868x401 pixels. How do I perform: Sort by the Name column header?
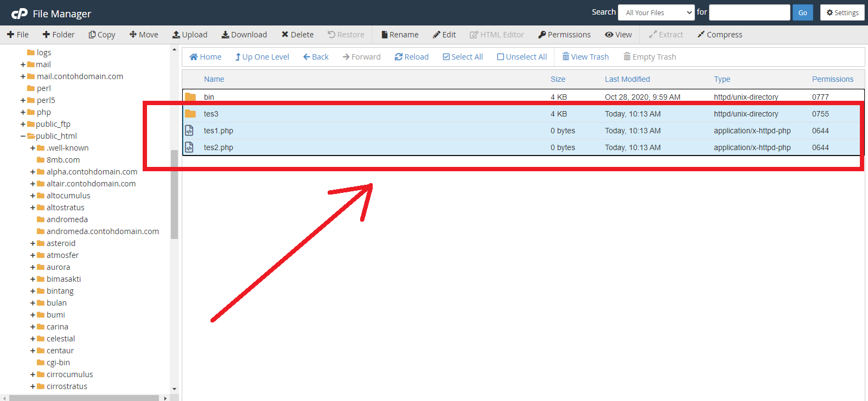tap(214, 79)
